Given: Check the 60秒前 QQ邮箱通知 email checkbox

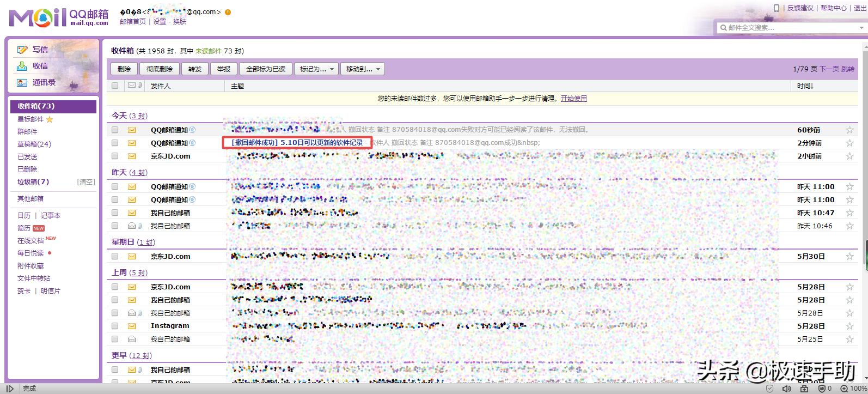Looking at the screenshot, I should (115, 130).
